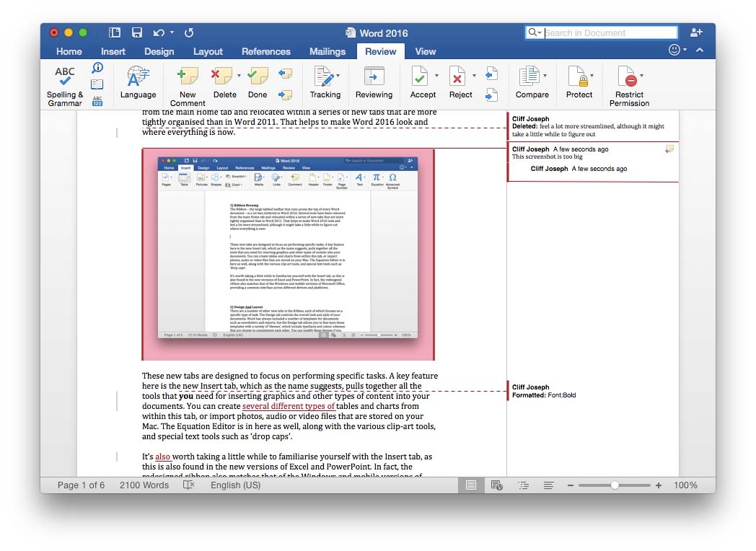The width and height of the screenshot is (756, 551).
Task: Jump to the previous tracked change
Action: pos(491,74)
